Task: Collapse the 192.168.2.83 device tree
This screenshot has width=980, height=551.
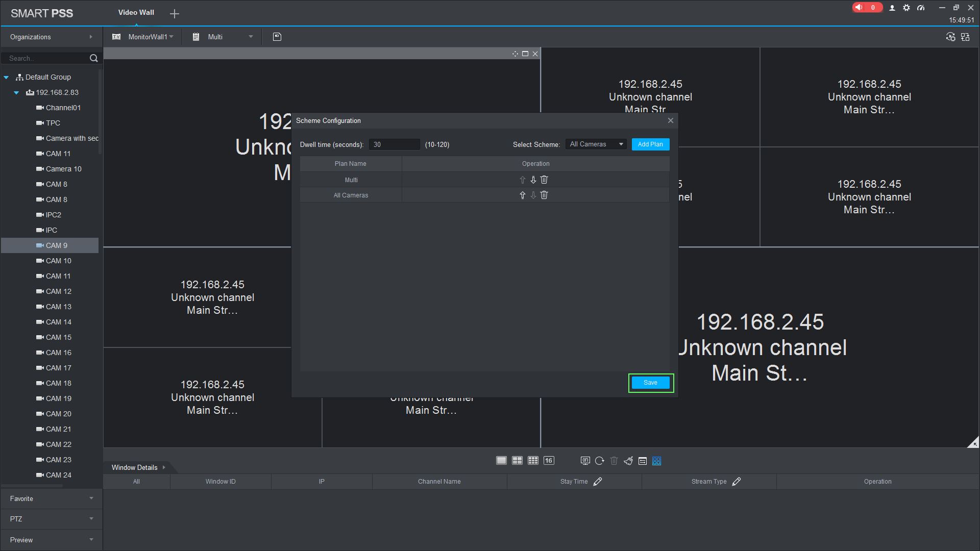Action: click(16, 92)
